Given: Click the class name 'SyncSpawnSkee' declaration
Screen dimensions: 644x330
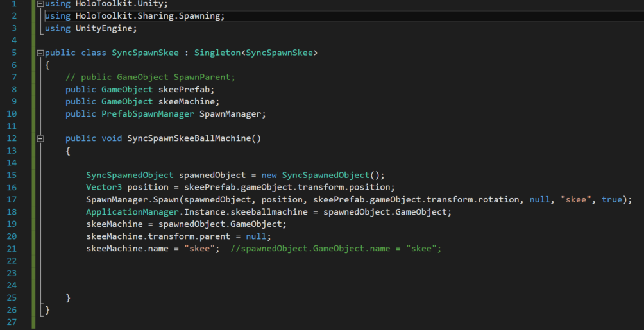Looking at the screenshot, I should tap(146, 53).
